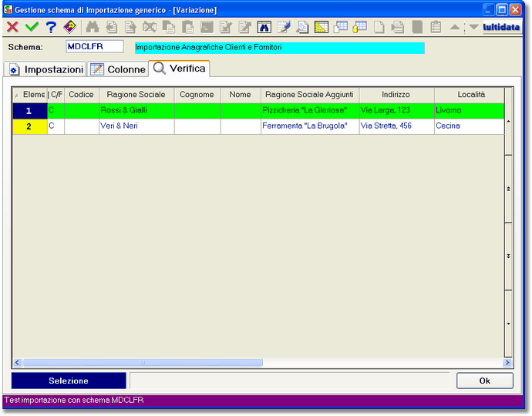Click the second document-with-pencil edit icon
This screenshot has height=416, width=532.
click(245, 27)
